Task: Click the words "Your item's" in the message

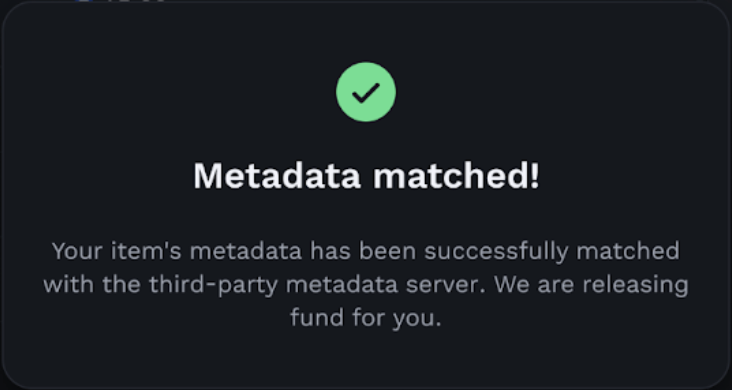Action: (x=117, y=251)
